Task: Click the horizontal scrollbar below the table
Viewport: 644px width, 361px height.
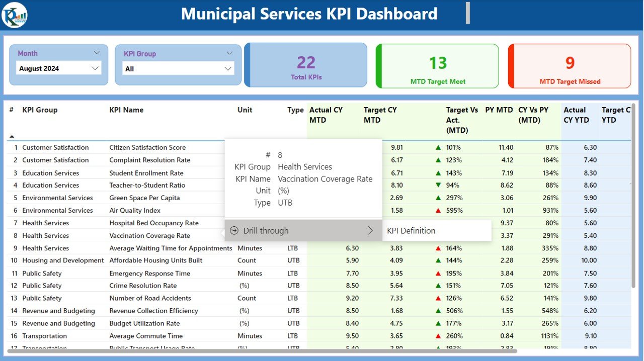Action: (x=262, y=351)
